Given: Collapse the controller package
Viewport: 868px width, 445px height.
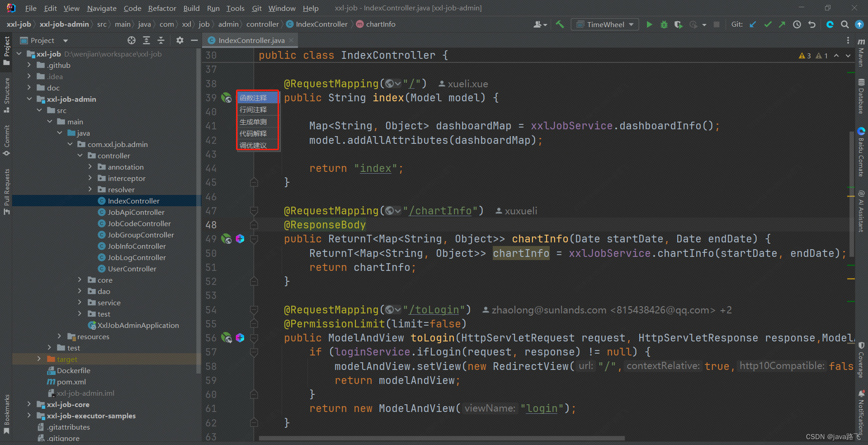Looking at the screenshot, I should click(x=80, y=156).
